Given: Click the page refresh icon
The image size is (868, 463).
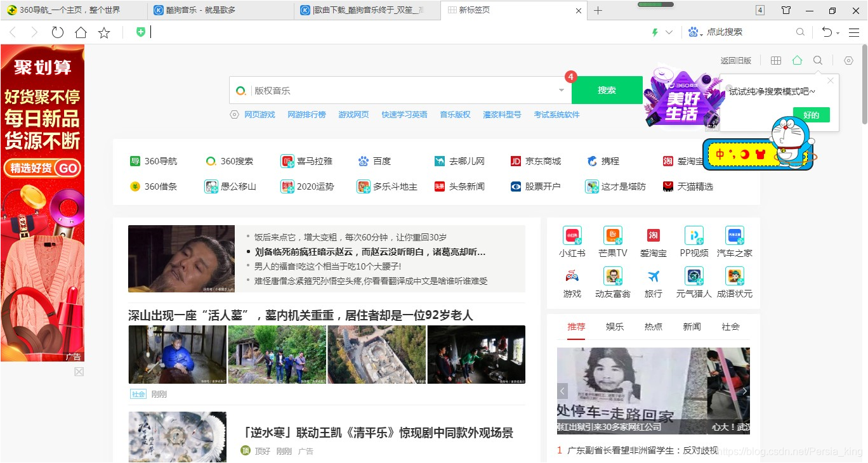Looking at the screenshot, I should 58,32.
